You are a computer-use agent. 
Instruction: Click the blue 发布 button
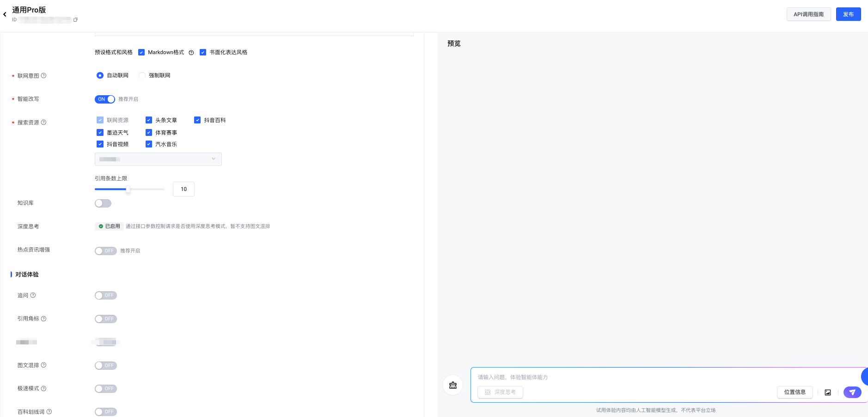pyautogui.click(x=848, y=14)
